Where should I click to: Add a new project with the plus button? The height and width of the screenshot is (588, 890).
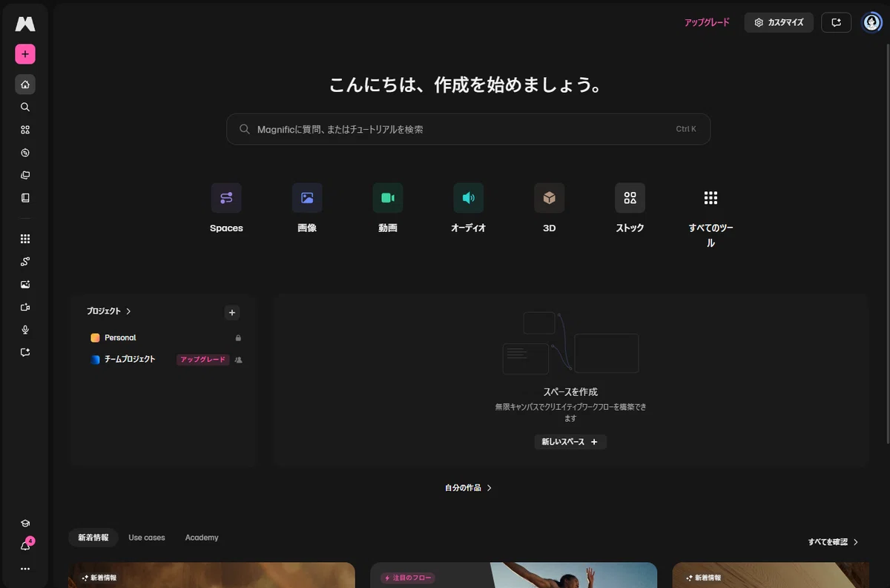pyautogui.click(x=232, y=313)
